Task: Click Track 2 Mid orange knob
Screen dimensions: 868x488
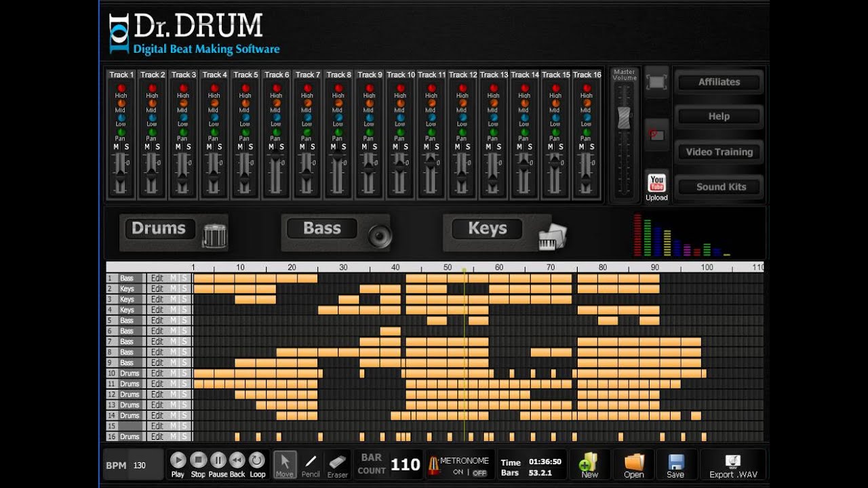Action: 152,103
